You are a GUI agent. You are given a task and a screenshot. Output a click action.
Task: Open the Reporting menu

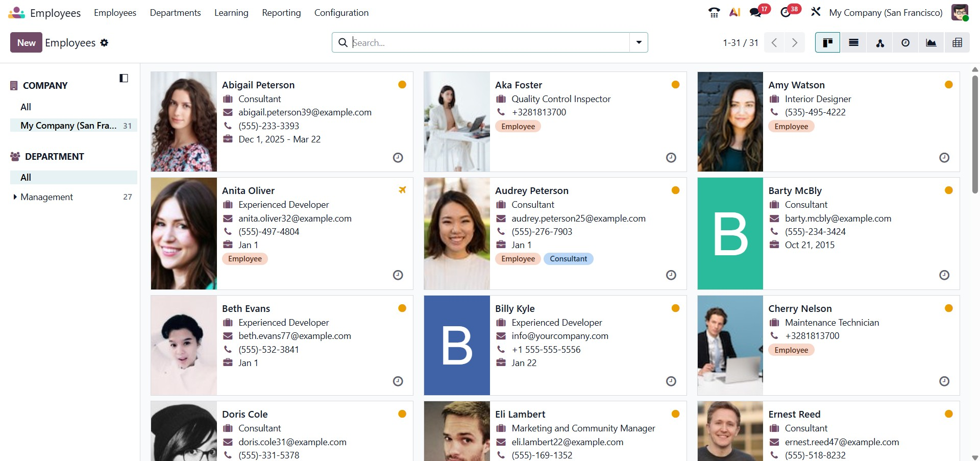pyautogui.click(x=281, y=13)
